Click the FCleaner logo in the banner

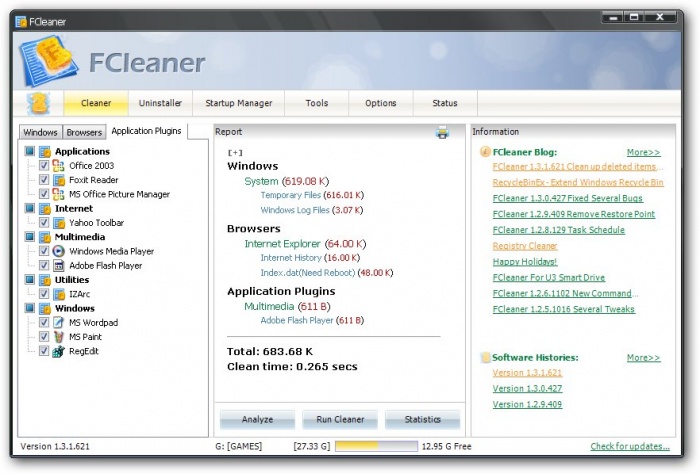[x=49, y=61]
